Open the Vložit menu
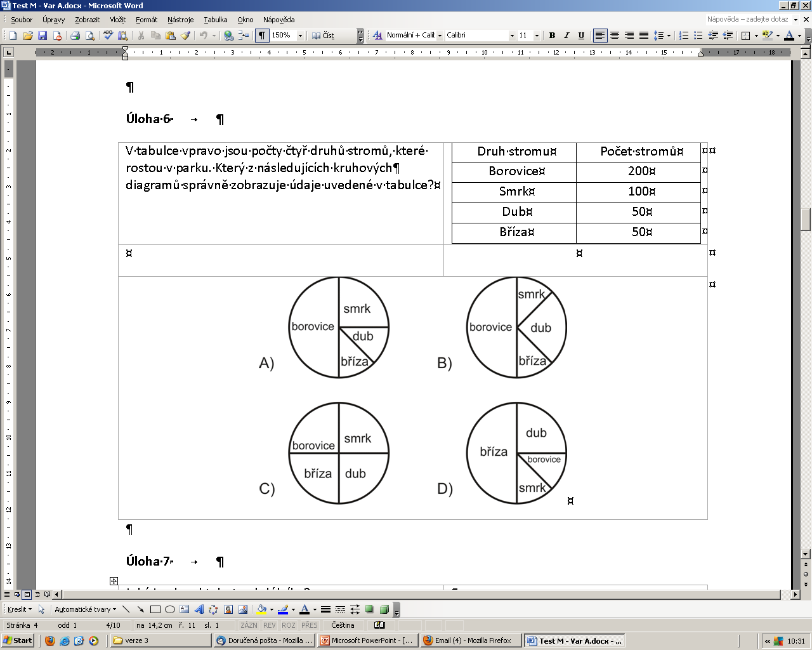812x650 pixels. 117,20
